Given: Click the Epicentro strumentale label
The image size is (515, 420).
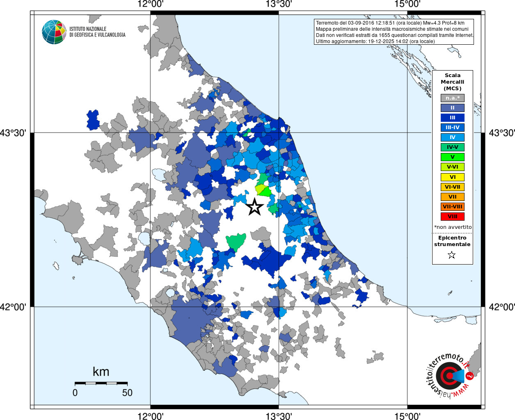Looking at the screenshot, I should click(x=452, y=241).
